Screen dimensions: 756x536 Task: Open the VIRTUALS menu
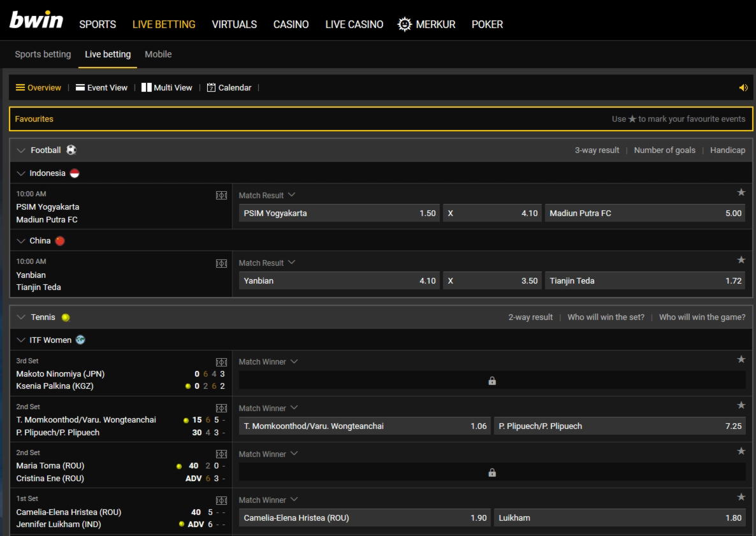coord(235,24)
